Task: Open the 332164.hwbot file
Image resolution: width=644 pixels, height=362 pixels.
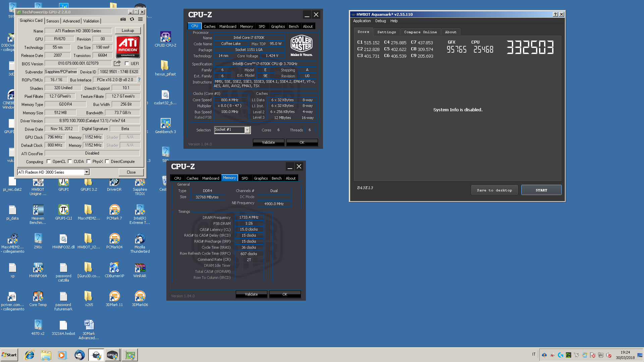Action: point(63,328)
